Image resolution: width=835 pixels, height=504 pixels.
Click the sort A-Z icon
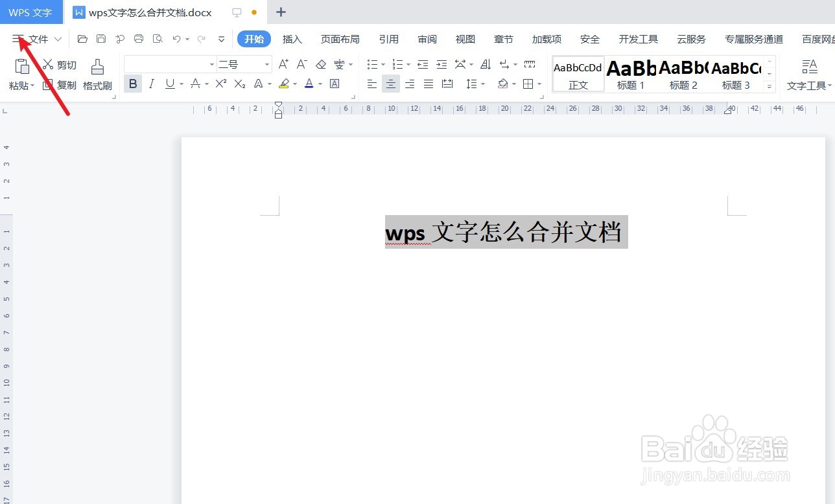coord(486,64)
